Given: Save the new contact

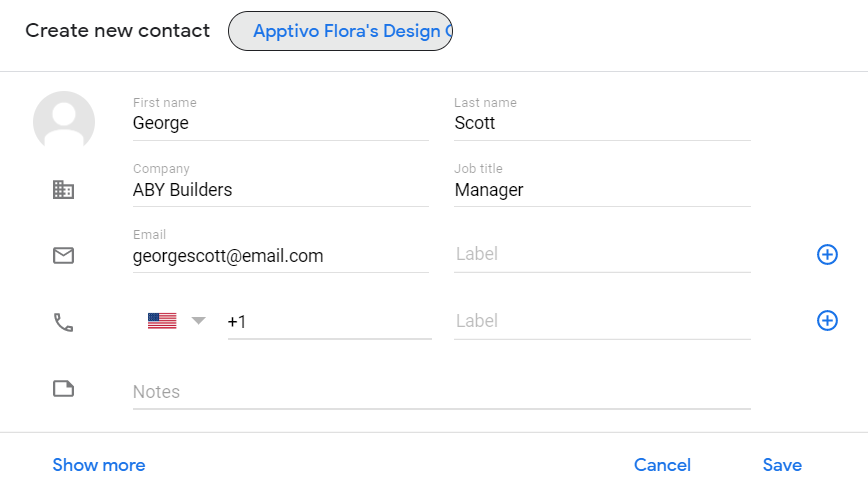Looking at the screenshot, I should [782, 465].
